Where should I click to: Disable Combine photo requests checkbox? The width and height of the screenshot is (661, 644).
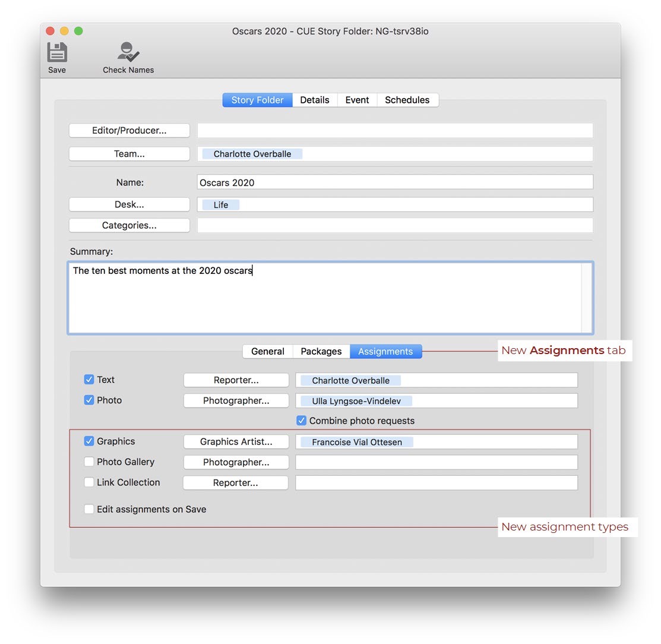pyautogui.click(x=302, y=421)
